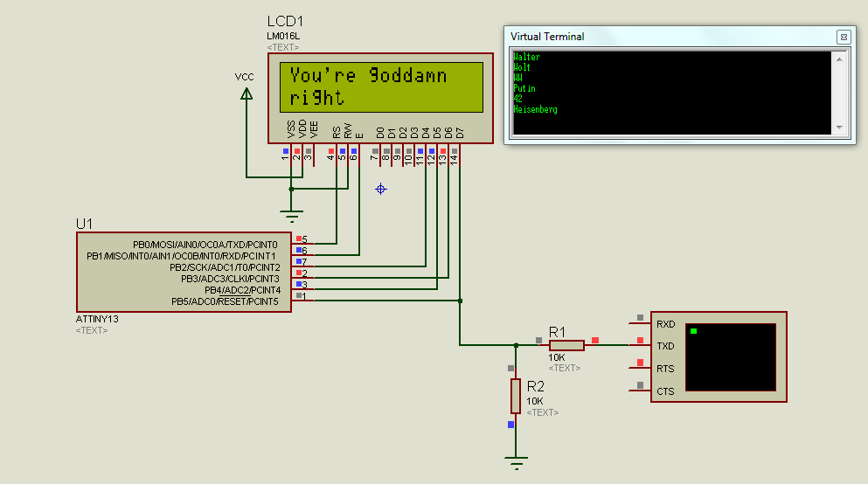Click the Heisenberg line in terminal output
Screen dimensions: 868x484
536,110
